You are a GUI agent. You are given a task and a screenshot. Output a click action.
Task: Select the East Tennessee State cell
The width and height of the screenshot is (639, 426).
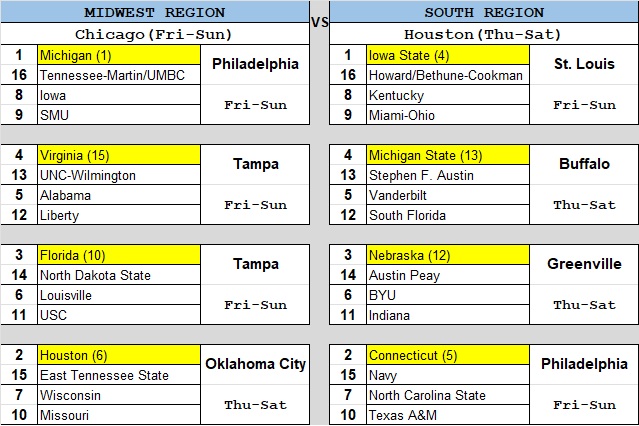(119, 375)
